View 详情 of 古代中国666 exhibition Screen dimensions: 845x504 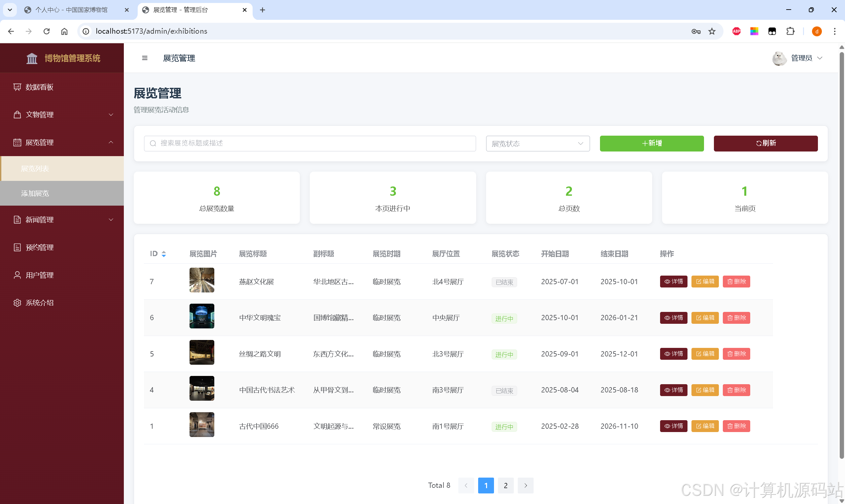coord(673,426)
